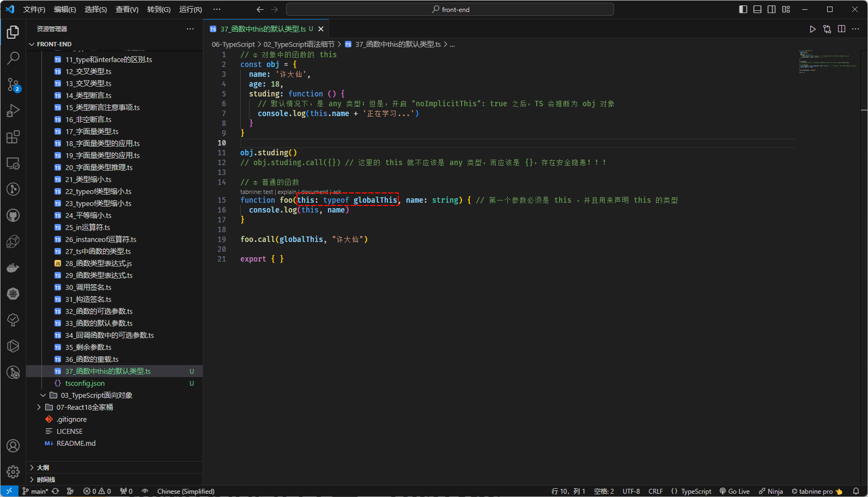Select the 37_函数中this的默认类型.ts editor tab
This screenshot has height=497, width=868.
click(263, 29)
